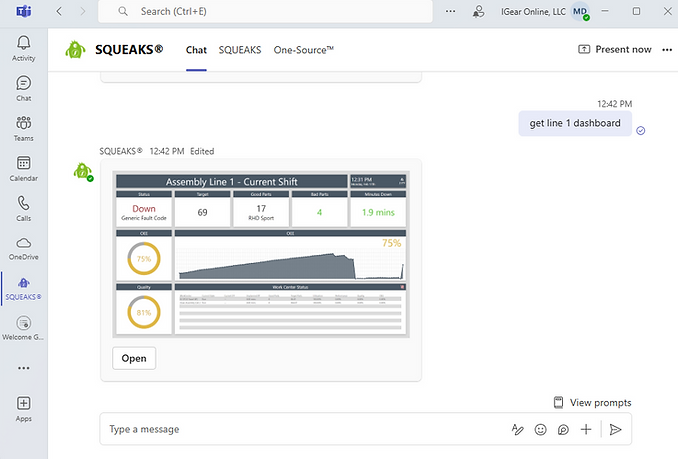Open the Calendar in sidebar

pos(23,168)
